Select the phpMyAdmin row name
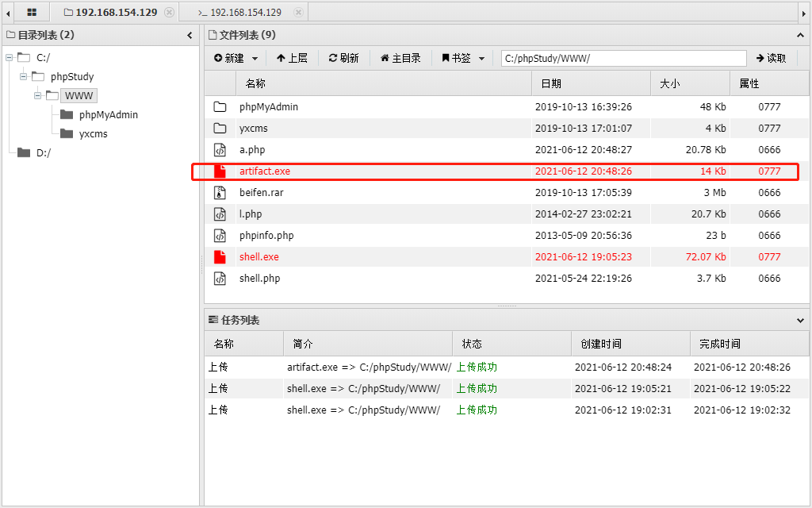Screen dimensions: 812x508 pos(269,107)
